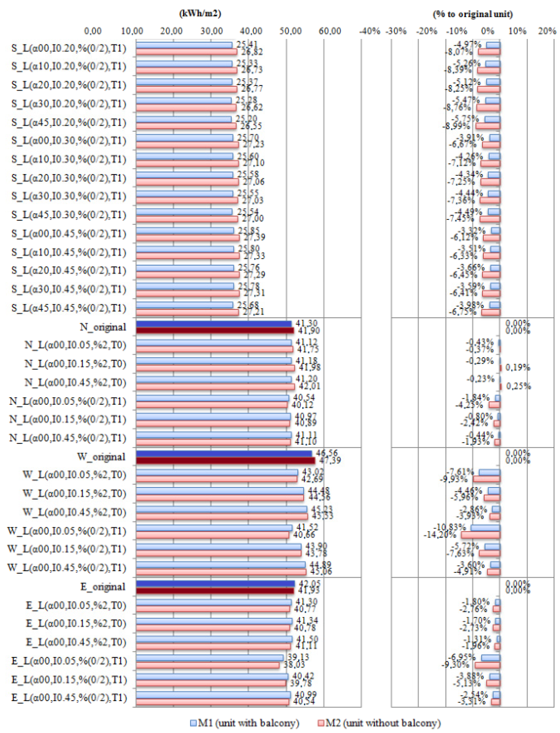Screen dimensions: 560x733
Task: Click the '(% to original unit)' axis title
Action: point(473,14)
